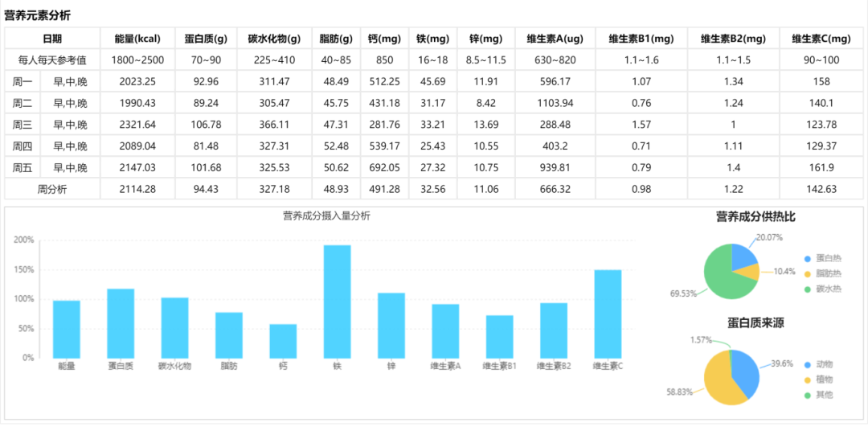This screenshot has width=868, height=439.
Task: Click the 周三 row label
Action: 23,125
